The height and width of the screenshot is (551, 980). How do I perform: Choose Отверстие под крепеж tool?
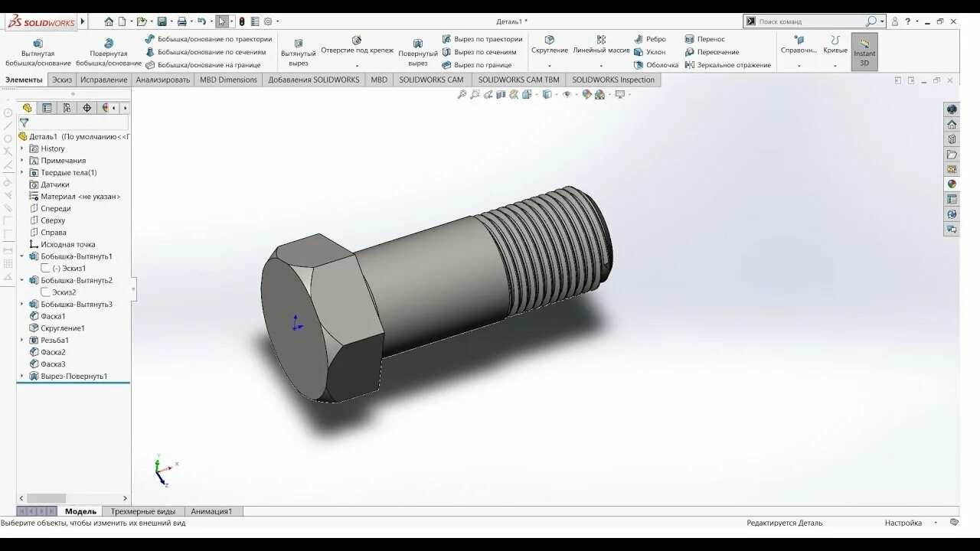pyautogui.click(x=357, y=45)
